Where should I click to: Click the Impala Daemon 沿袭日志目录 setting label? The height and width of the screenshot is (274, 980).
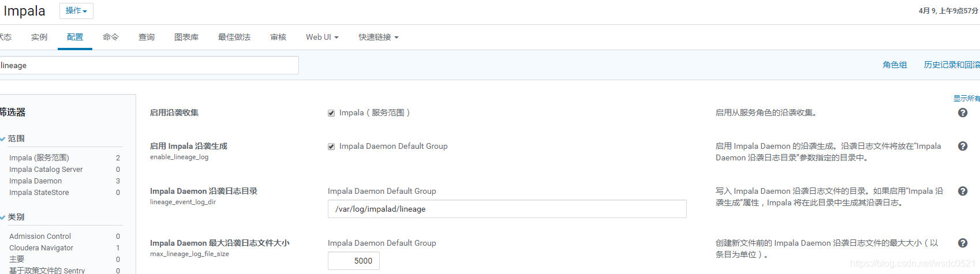[x=204, y=191]
